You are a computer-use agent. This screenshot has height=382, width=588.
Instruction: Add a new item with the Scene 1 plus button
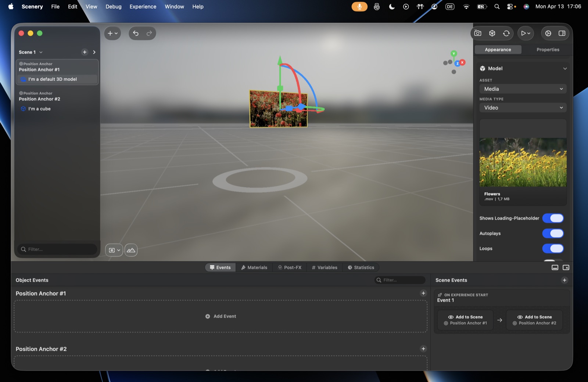point(85,52)
